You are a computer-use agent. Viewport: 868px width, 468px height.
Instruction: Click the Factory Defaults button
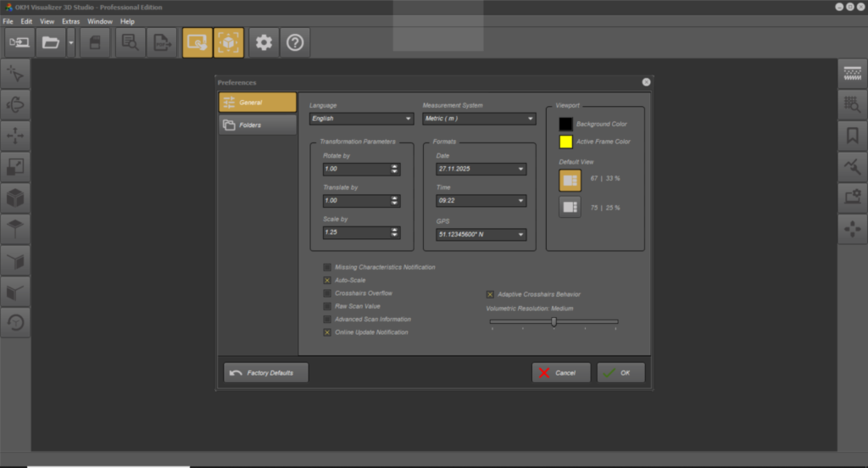[265, 372]
